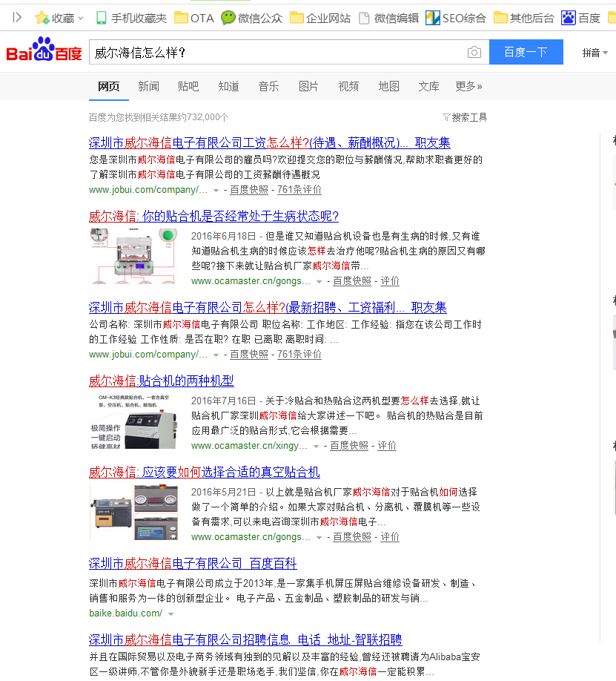The width and height of the screenshot is (616, 681).
Task: Open the OTA bookmark folder
Action: click(x=194, y=18)
